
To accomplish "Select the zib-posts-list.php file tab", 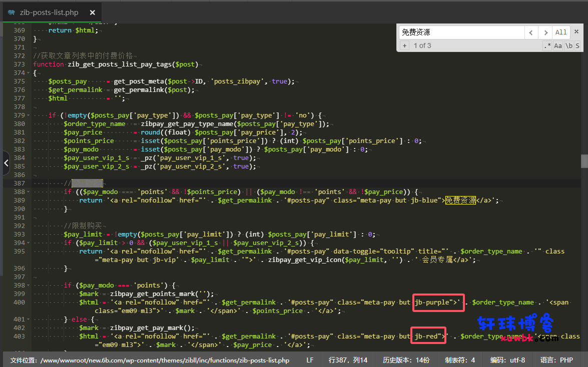I will pyautogui.click(x=52, y=12).
